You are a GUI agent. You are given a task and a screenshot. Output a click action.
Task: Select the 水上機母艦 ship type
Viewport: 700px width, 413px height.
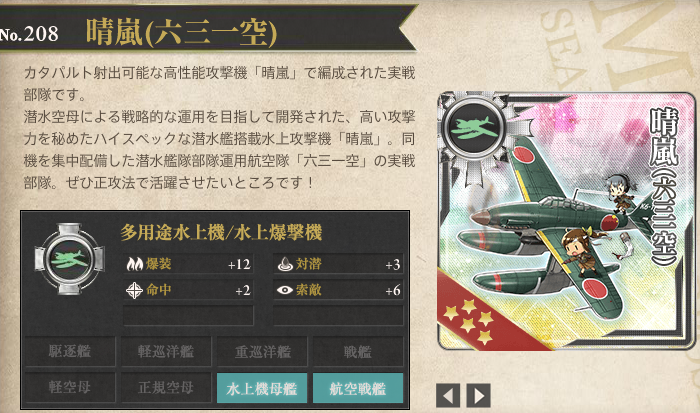[262, 388]
